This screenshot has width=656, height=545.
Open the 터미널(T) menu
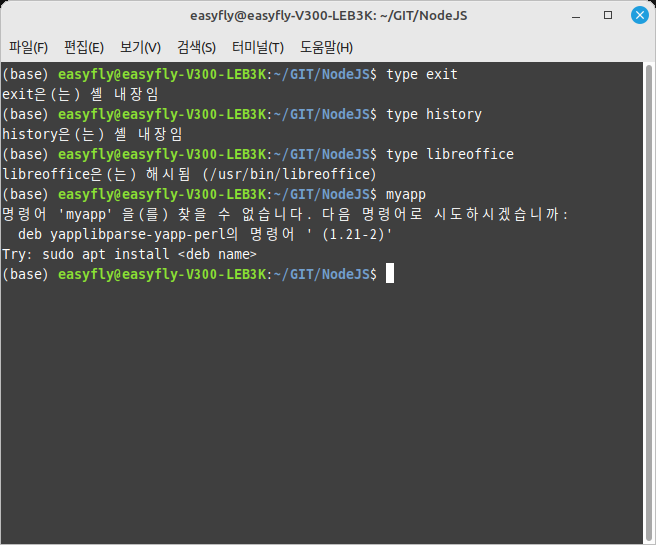click(x=258, y=47)
